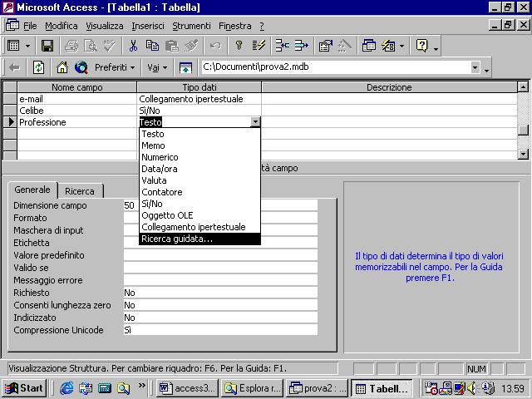
Task: Click the ABC spelling check icon
Action: (110, 46)
